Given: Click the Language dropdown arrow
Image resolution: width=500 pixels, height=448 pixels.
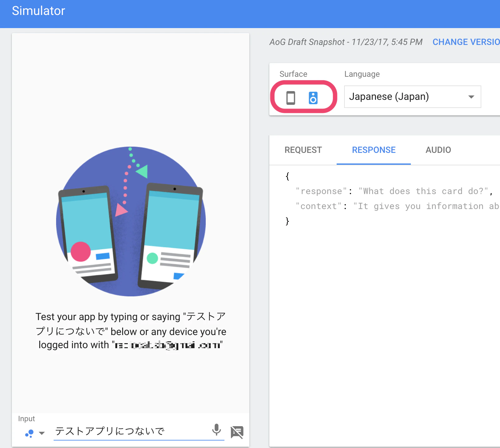Looking at the screenshot, I should point(471,97).
